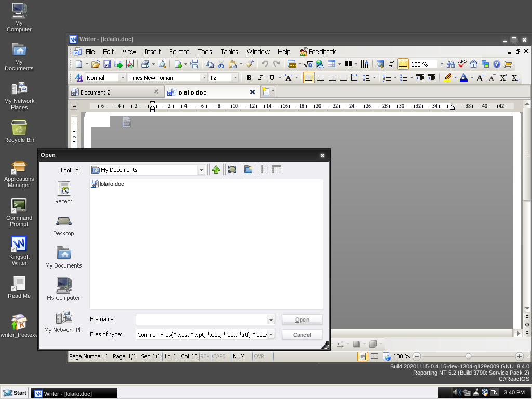Open a file via toolbar folder icon
The height and width of the screenshot is (399, 532).
pyautogui.click(x=96, y=64)
